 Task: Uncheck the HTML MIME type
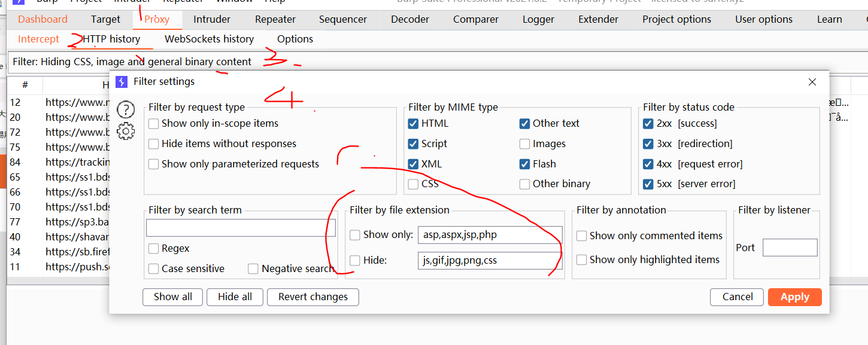point(413,124)
